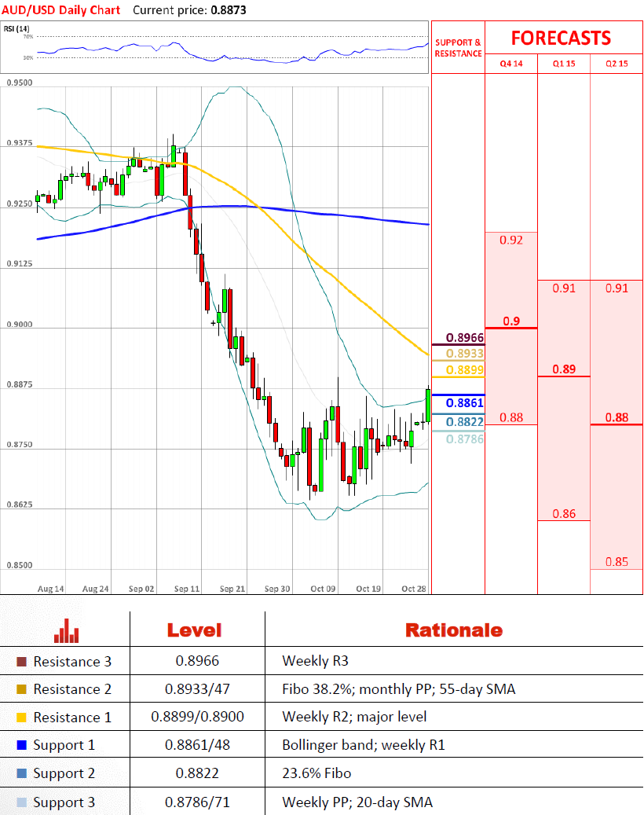Click the Resistance 2 row label
Image resolution: width=644 pixels, height=815 pixels.
[x=72, y=689]
